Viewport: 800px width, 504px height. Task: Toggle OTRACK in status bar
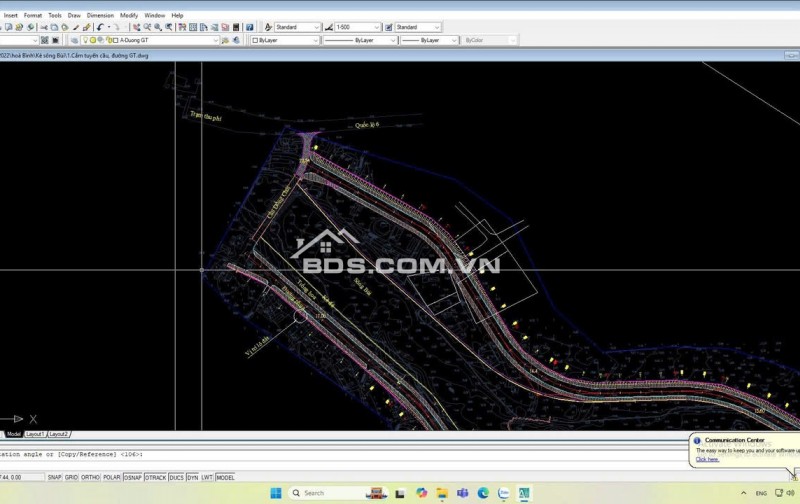click(156, 477)
